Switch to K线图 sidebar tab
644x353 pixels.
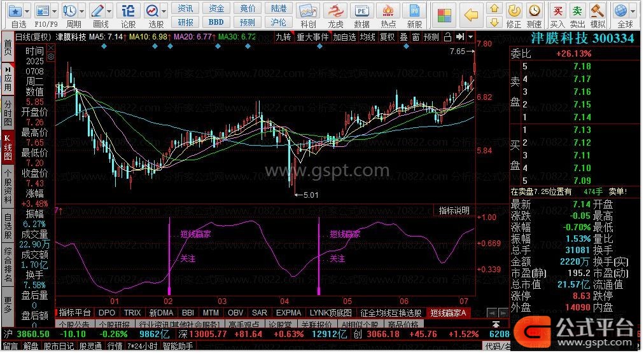pyautogui.click(x=8, y=146)
